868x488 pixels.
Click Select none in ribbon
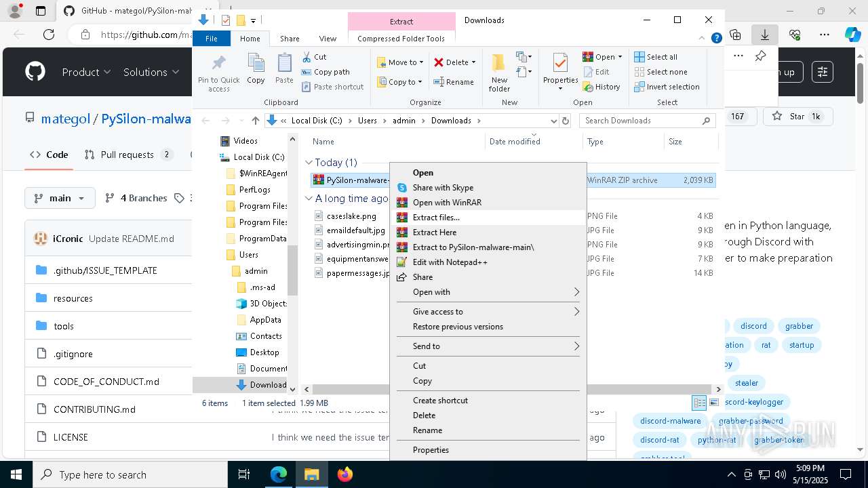coord(661,72)
